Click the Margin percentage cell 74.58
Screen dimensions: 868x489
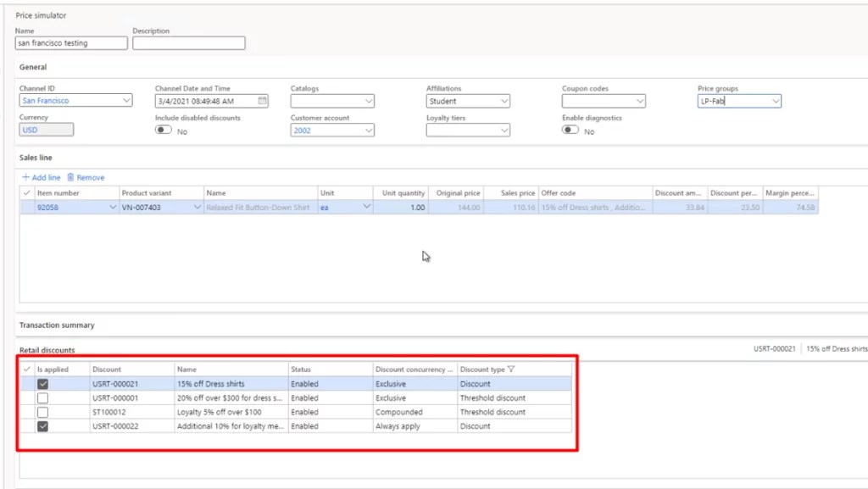coord(791,208)
